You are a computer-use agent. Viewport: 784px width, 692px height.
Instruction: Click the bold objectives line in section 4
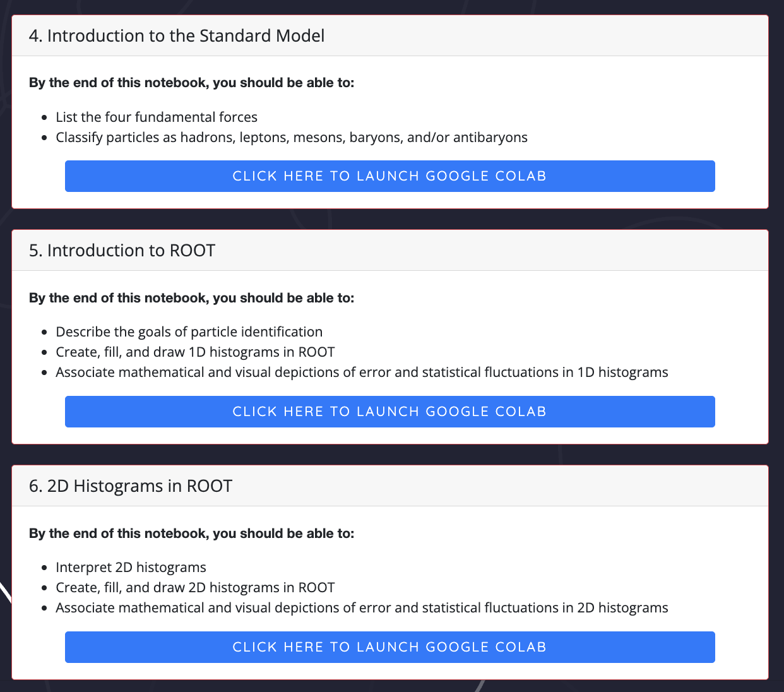click(x=191, y=83)
